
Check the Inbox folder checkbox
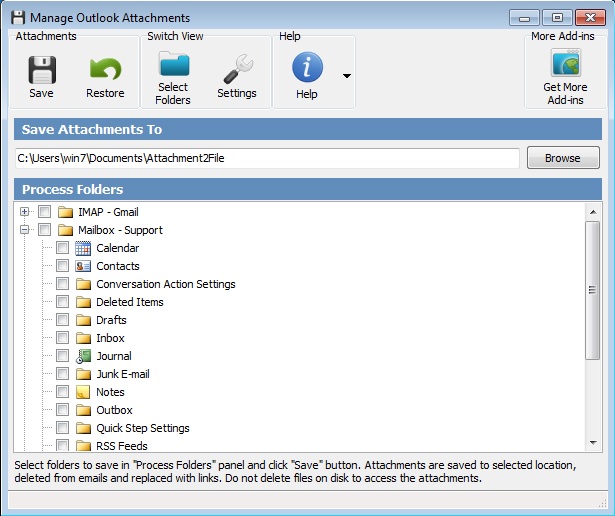62,338
